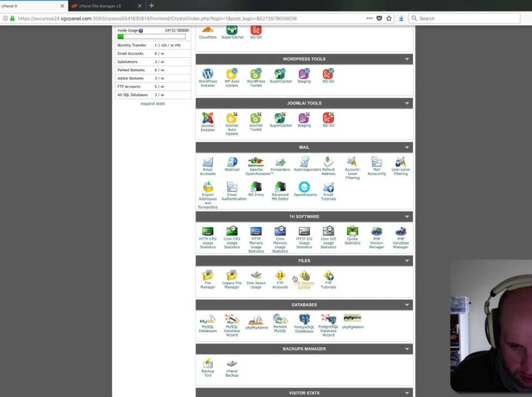Collapse the Mail section header arrow
Image resolution: width=532 pixels, height=397 pixels.
click(x=407, y=147)
